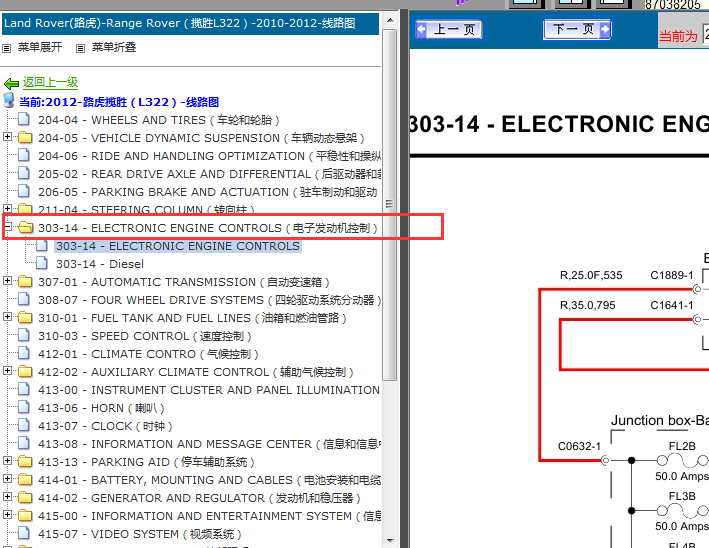
Task: Expand 414-01 Battery Mounting and Cables
Action: 7,479
